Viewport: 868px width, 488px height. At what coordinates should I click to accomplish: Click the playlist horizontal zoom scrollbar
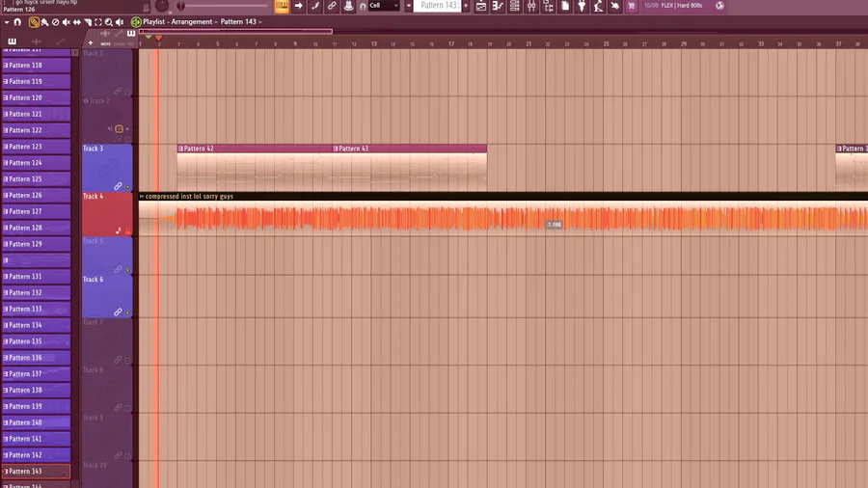236,32
